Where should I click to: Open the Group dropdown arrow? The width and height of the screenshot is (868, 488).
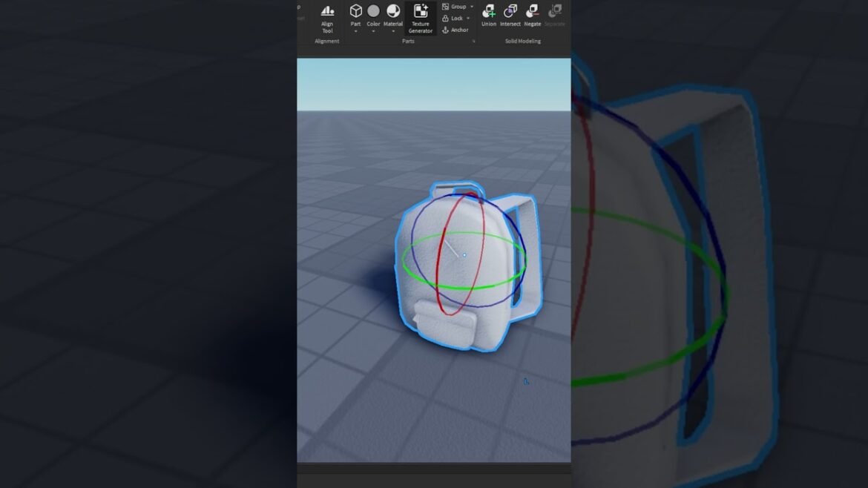pyautogui.click(x=472, y=7)
